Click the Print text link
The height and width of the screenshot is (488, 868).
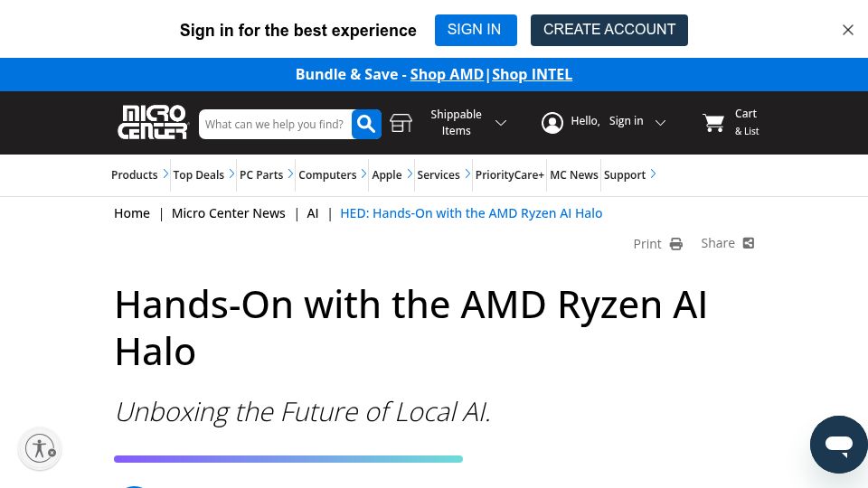pyautogui.click(x=647, y=244)
